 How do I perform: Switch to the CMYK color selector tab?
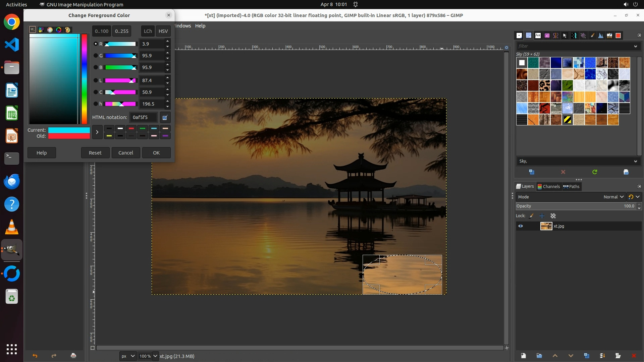click(41, 30)
